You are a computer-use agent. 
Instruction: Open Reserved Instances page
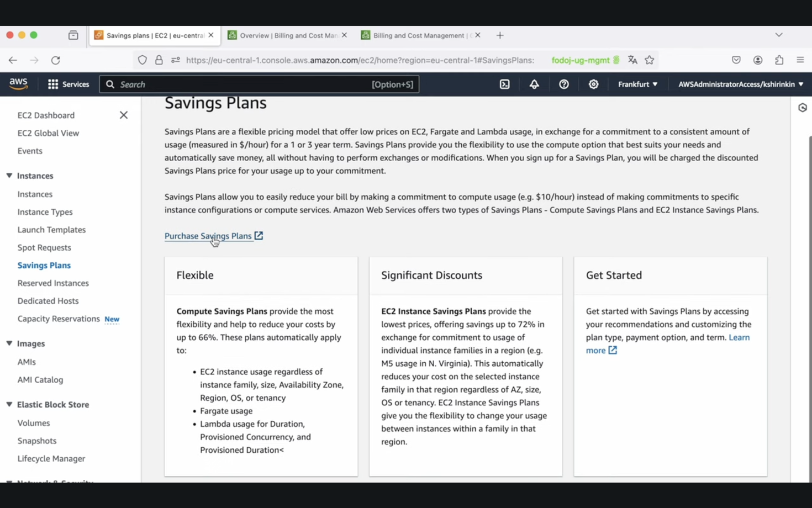[x=53, y=283]
